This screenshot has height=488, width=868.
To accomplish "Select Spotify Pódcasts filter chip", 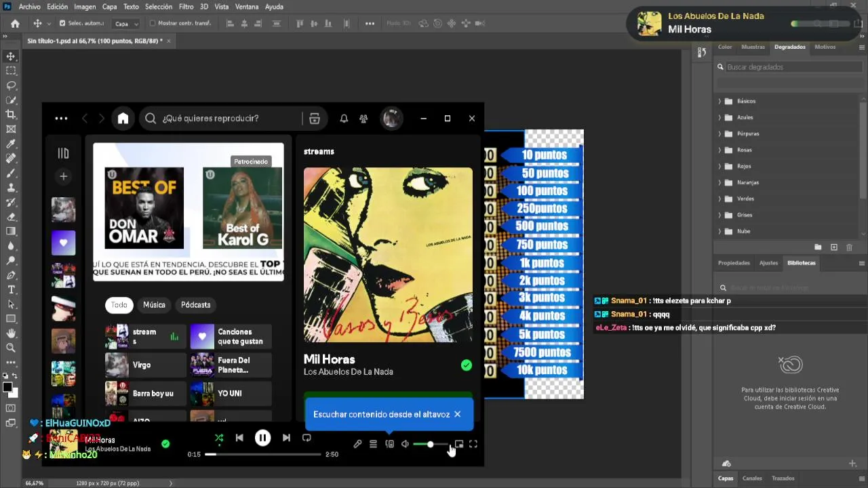I will (x=195, y=305).
